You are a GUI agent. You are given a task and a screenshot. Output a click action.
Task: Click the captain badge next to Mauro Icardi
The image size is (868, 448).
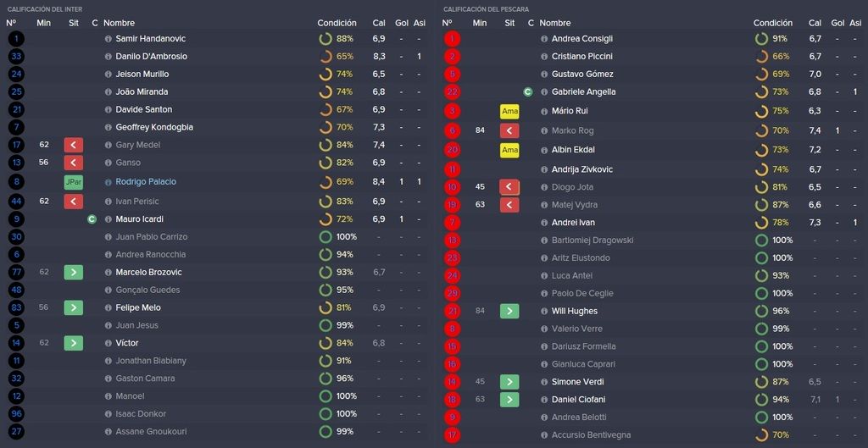click(92, 219)
